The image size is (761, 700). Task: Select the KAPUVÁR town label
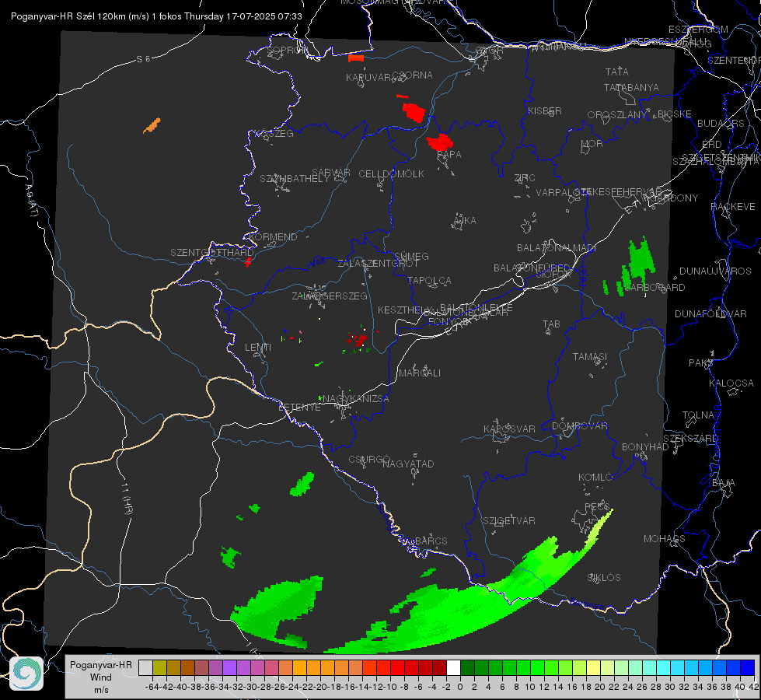[369, 77]
